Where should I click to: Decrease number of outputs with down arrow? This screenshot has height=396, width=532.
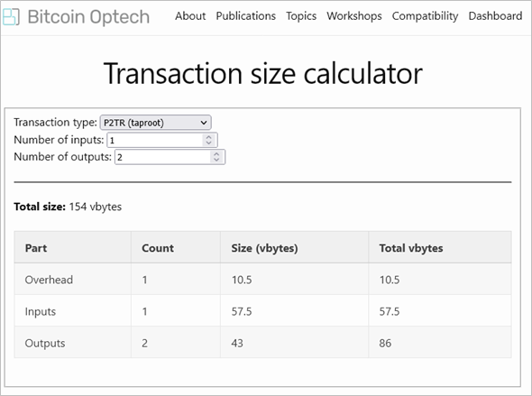[x=216, y=160]
